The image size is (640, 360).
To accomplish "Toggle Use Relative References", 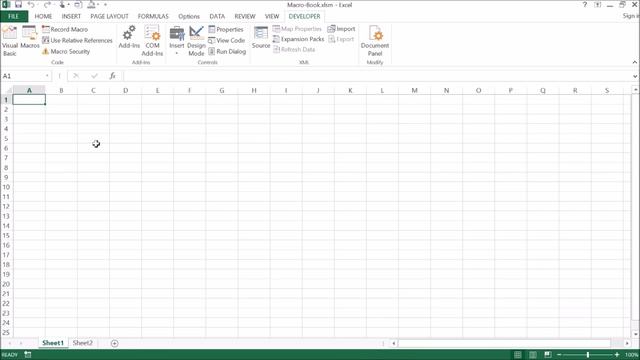I will tap(77, 40).
